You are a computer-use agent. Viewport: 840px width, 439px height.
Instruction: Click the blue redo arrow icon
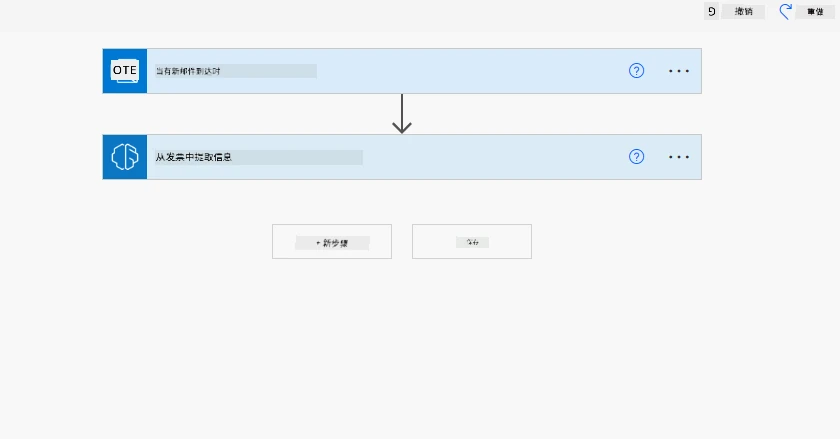point(785,11)
